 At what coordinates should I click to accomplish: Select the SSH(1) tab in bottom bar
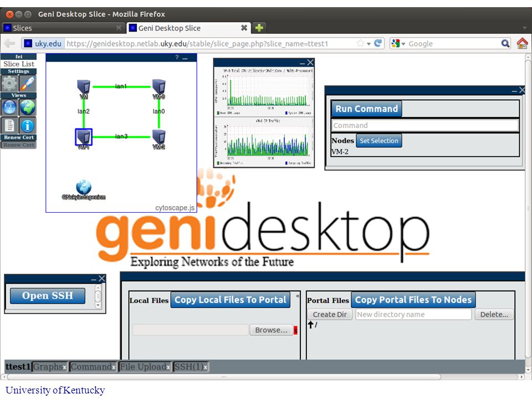point(188,367)
